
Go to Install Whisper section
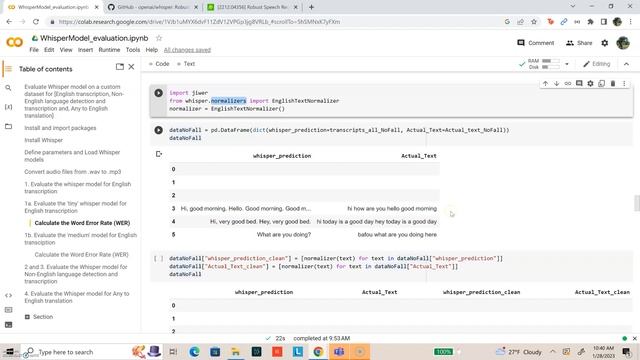click(43, 140)
